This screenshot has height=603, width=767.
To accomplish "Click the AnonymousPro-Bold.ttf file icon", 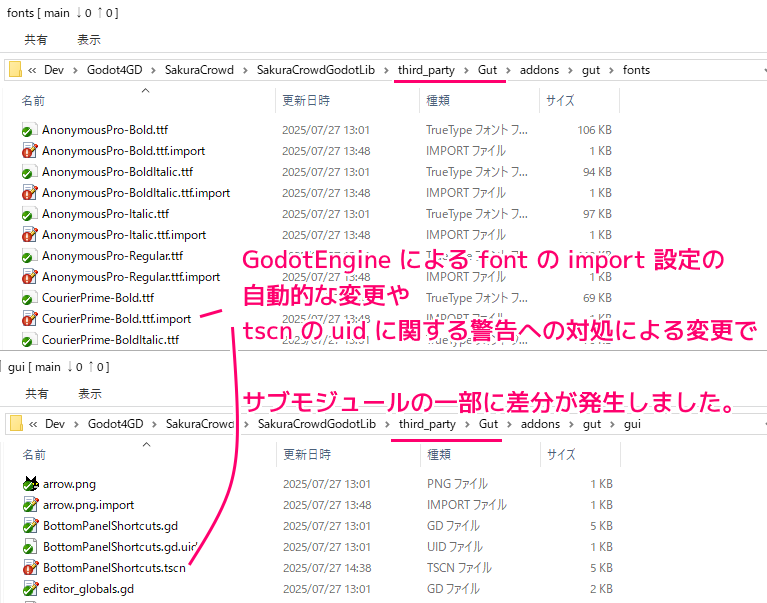I will click(x=29, y=130).
